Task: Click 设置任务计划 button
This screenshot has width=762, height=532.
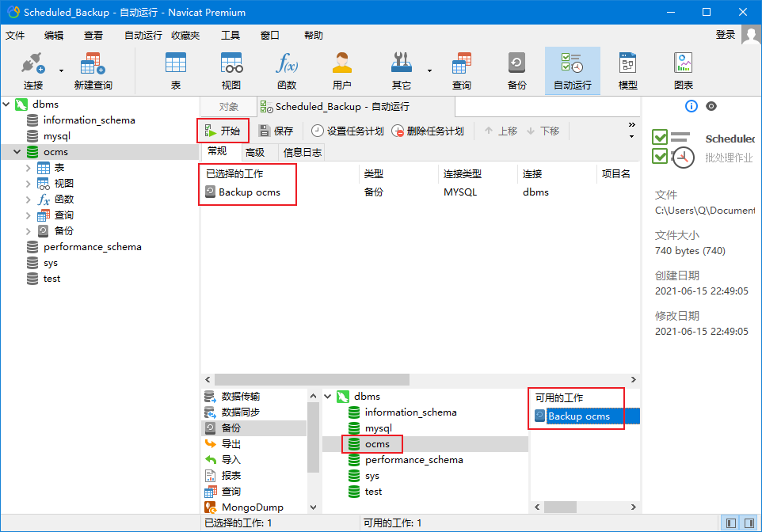Action: click(x=347, y=131)
